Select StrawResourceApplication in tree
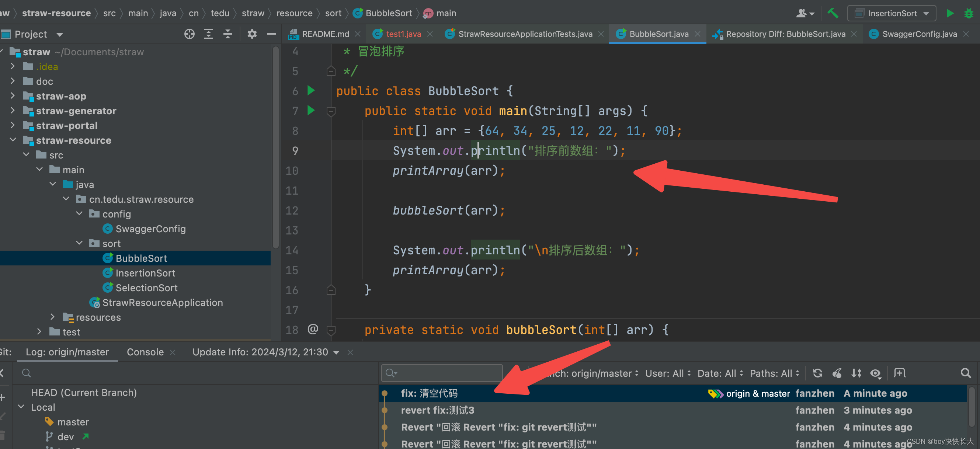980x449 pixels. coord(163,303)
